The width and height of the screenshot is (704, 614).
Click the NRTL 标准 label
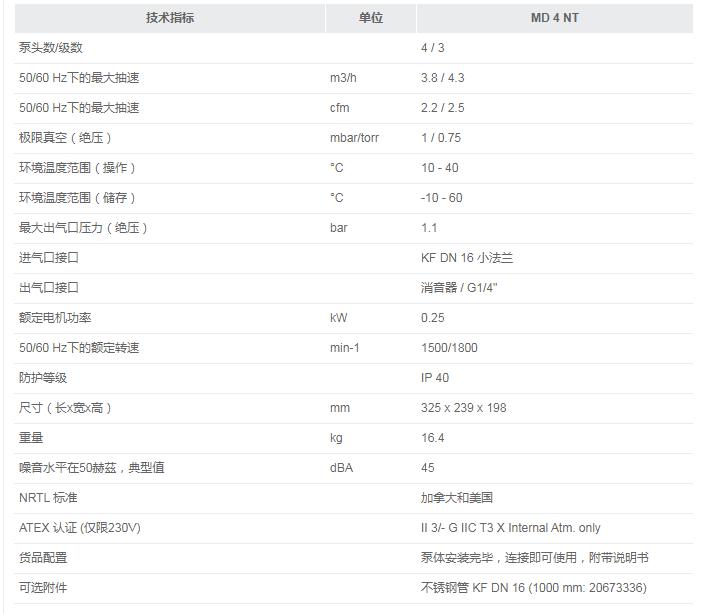coord(48,498)
